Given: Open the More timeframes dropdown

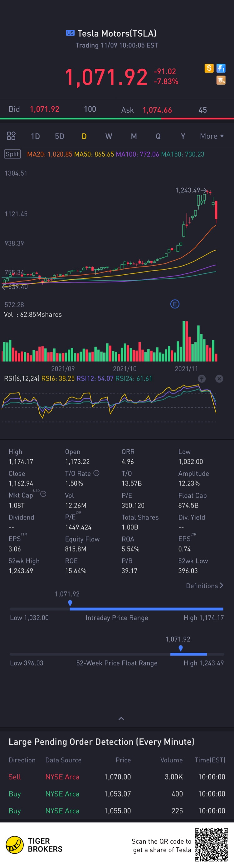Looking at the screenshot, I should [212, 136].
